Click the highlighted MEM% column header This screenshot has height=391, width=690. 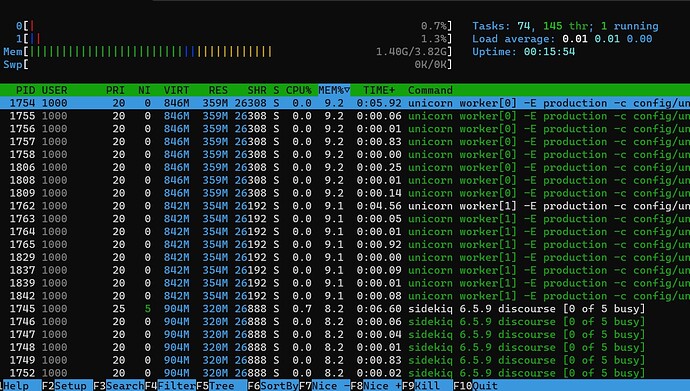[x=334, y=90]
